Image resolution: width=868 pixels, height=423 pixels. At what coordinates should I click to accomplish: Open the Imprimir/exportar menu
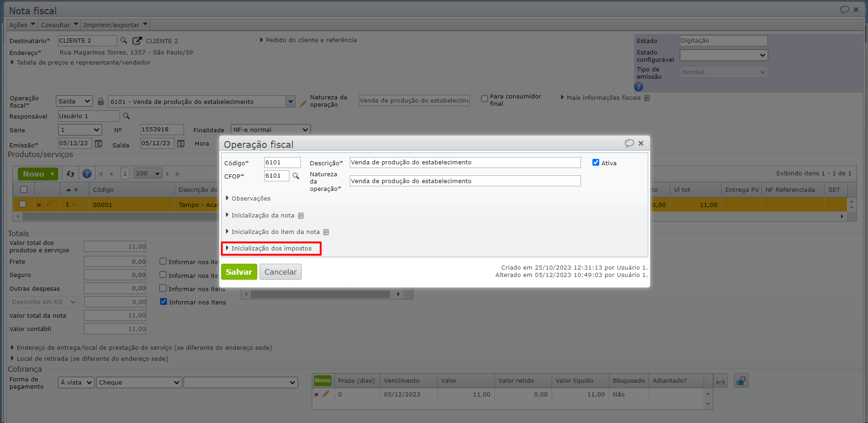(115, 25)
